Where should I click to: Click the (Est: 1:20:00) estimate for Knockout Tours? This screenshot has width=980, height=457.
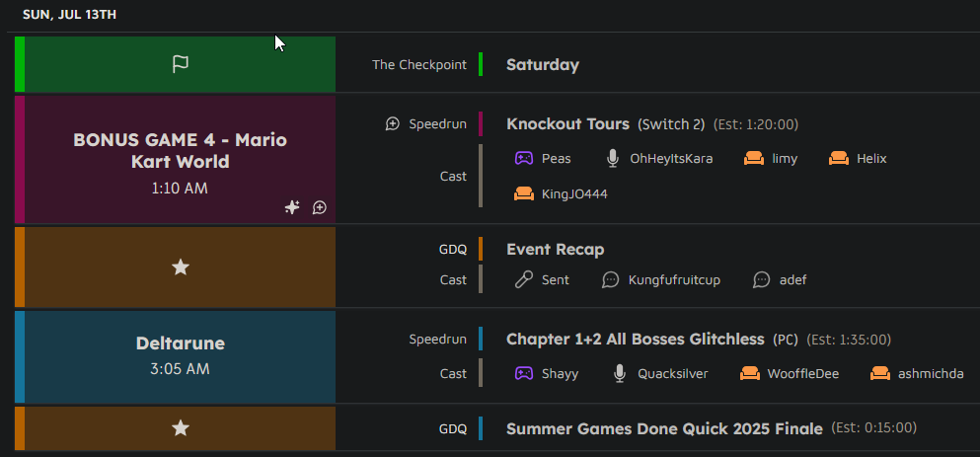click(756, 124)
